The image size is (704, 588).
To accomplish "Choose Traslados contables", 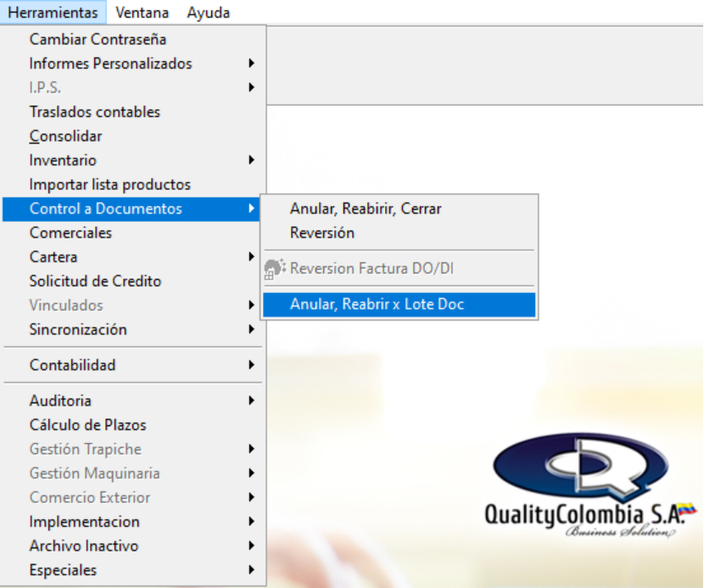I will (x=132, y=112).
